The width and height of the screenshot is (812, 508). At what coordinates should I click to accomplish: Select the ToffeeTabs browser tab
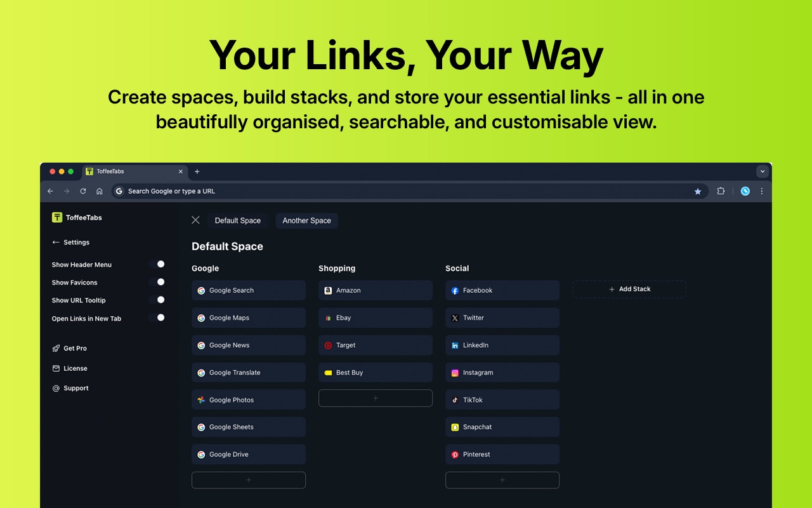coord(134,171)
